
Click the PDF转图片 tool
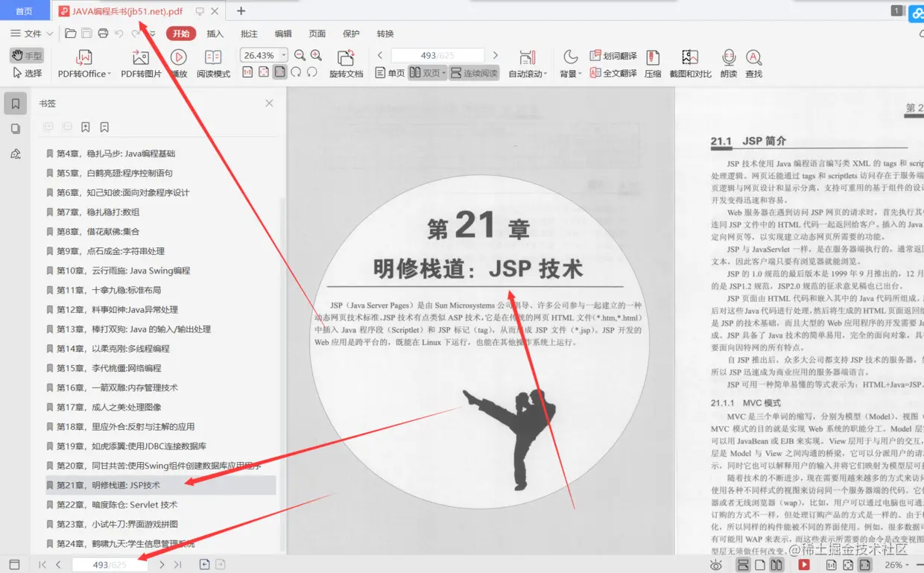(x=141, y=64)
